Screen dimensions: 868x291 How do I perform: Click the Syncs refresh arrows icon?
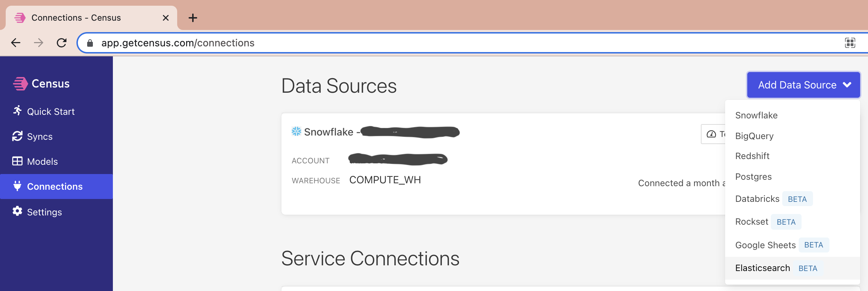[x=17, y=136]
